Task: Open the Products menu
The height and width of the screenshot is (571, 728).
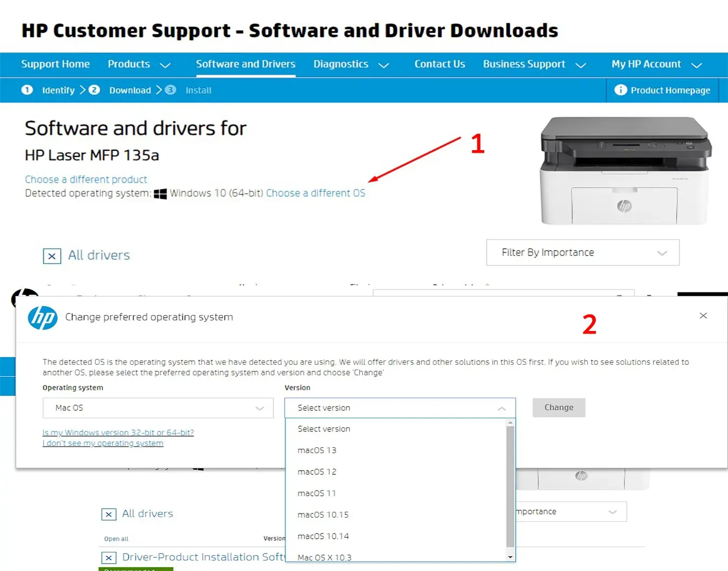Action: pyautogui.click(x=129, y=64)
